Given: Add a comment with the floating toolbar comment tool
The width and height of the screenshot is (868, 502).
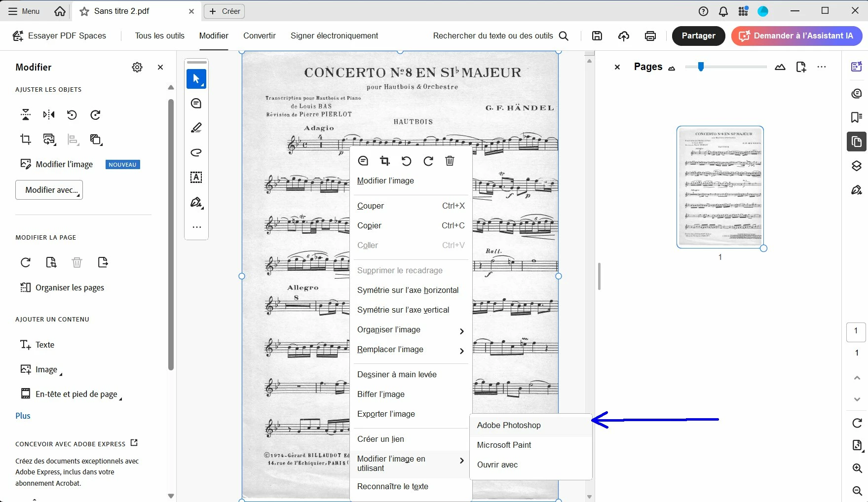Looking at the screenshot, I should 196,104.
